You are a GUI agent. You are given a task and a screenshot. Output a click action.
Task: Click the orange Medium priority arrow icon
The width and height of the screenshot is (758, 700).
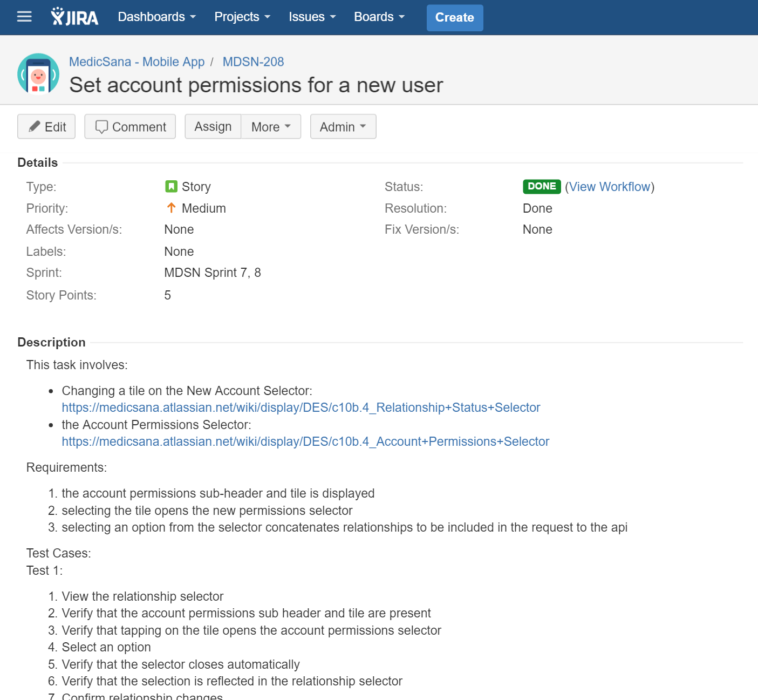171,208
